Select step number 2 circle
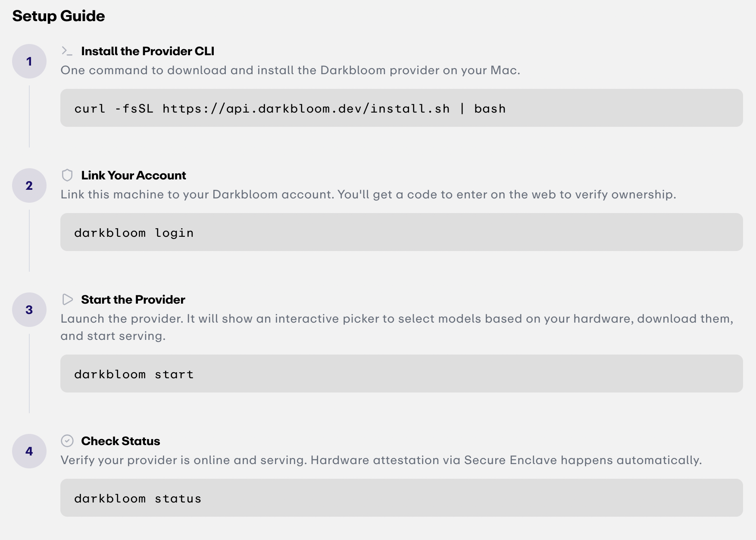The height and width of the screenshot is (540, 756). [x=29, y=185]
